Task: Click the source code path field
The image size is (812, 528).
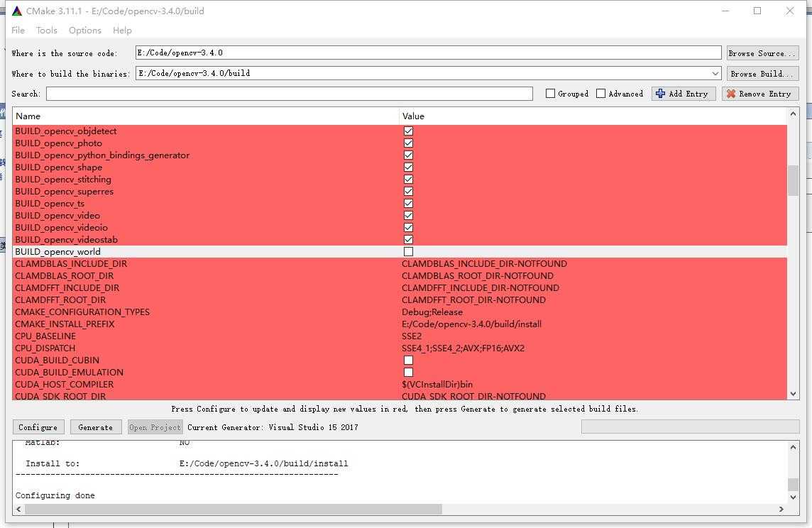Action: (x=428, y=53)
